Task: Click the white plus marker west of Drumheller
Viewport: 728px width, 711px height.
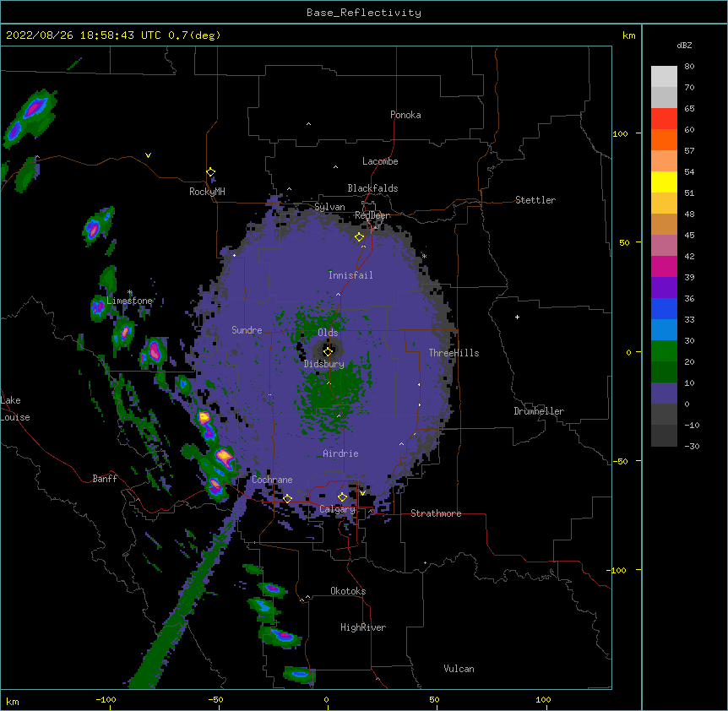Action: pos(517,317)
